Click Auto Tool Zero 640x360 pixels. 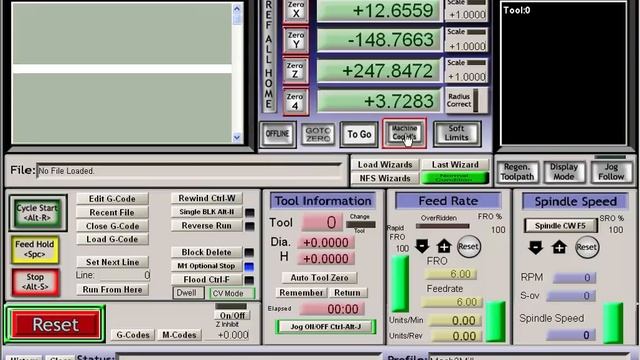(x=319, y=278)
